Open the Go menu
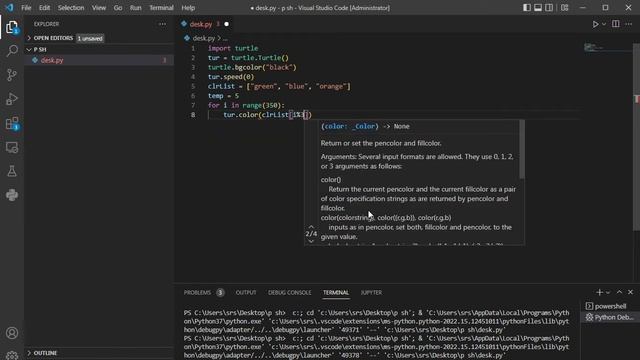The image size is (640, 360). coord(118,7)
